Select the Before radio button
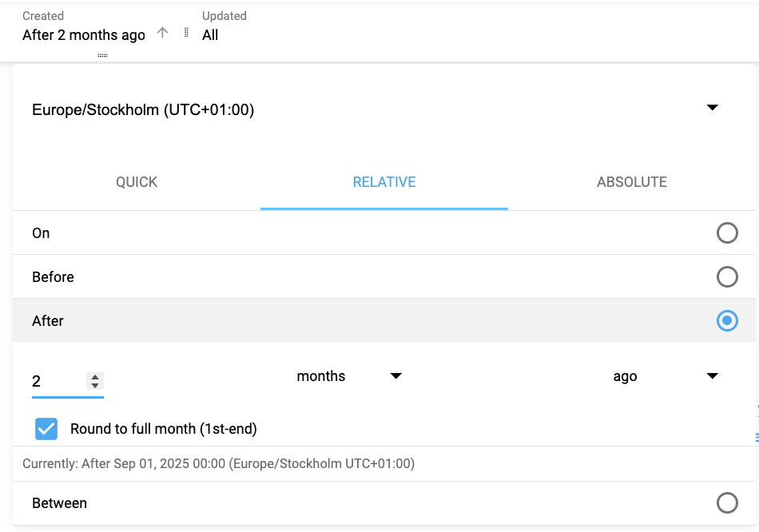 pyautogui.click(x=727, y=276)
